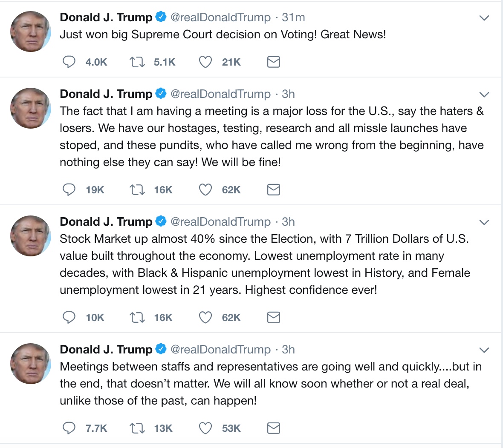
Task: Like the tweet about hostages and pundits
Action: 205,190
